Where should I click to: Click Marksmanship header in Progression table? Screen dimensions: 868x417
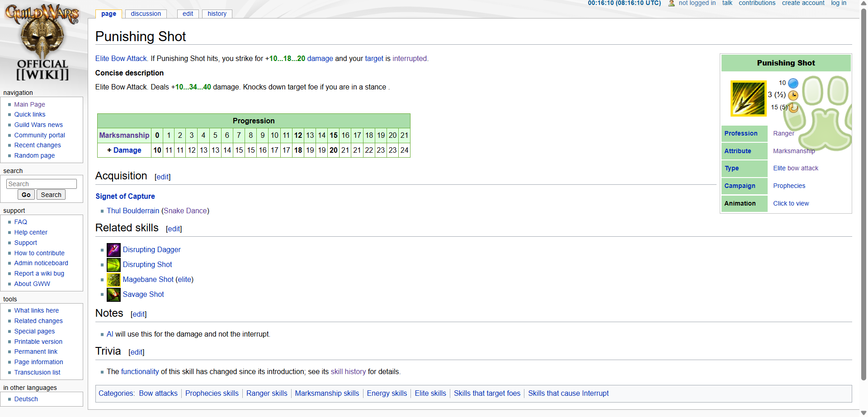[x=124, y=135]
